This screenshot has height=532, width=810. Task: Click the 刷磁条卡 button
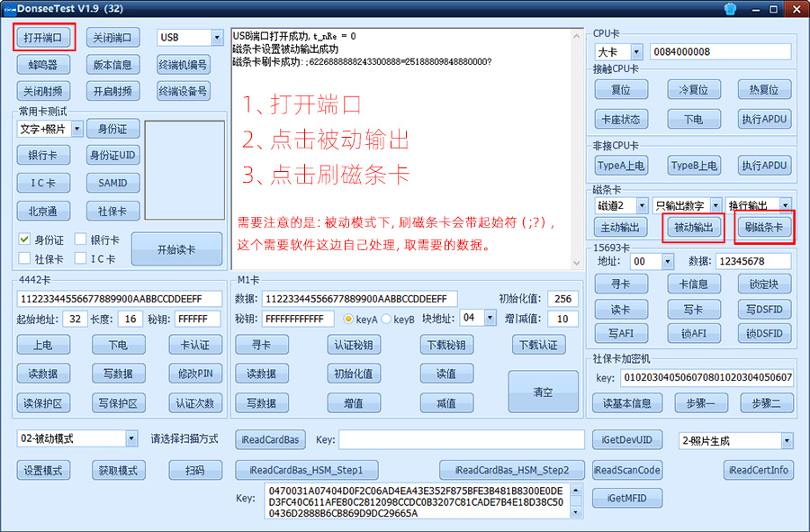764,228
